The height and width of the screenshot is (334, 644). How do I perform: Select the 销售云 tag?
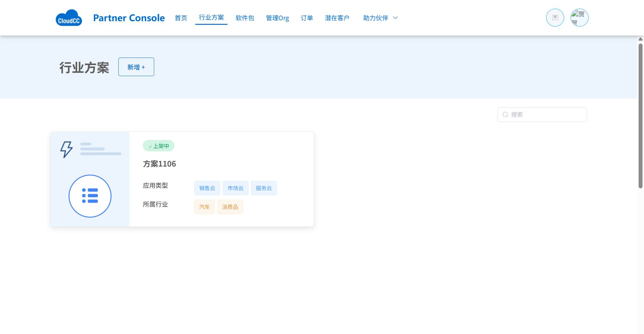tap(207, 188)
